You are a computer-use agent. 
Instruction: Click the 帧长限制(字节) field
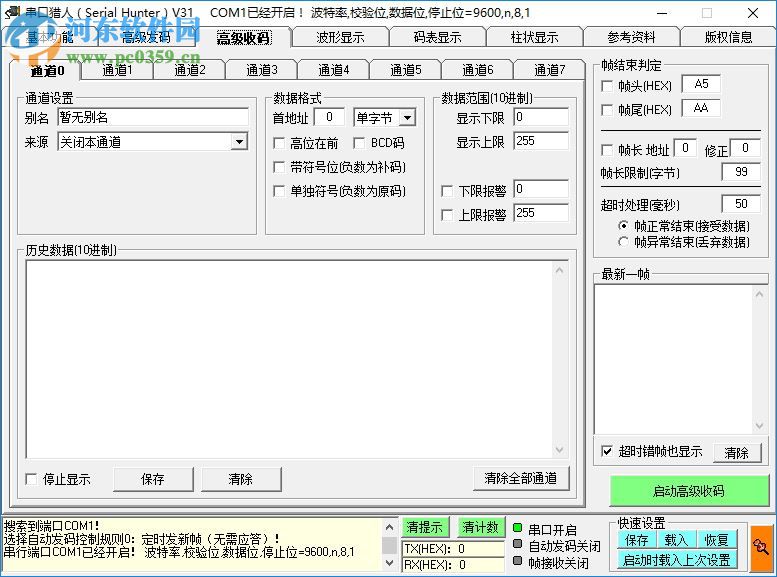(x=741, y=172)
